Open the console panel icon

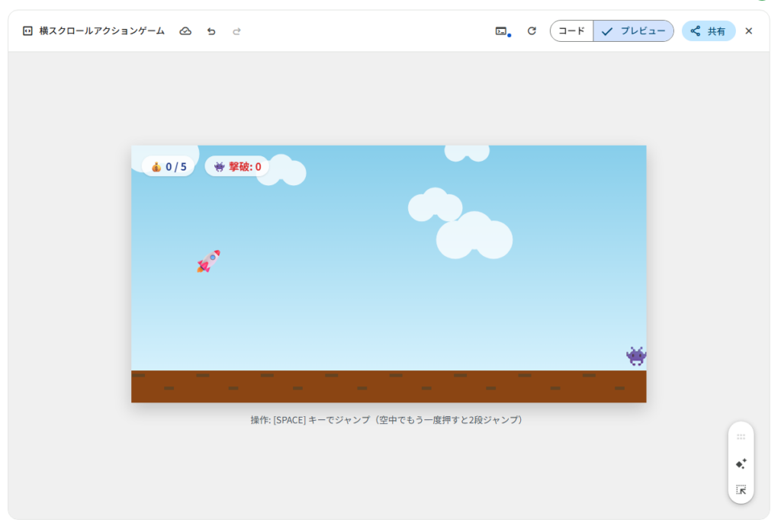tap(501, 31)
